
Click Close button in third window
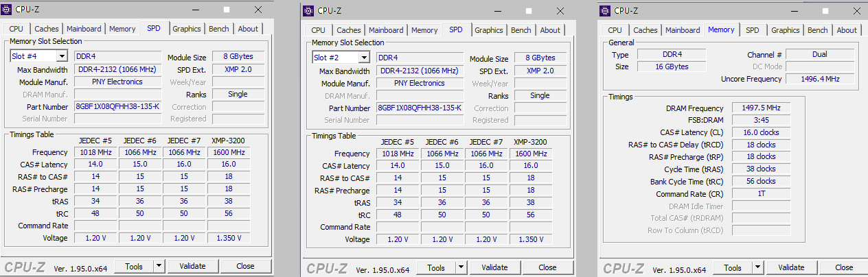point(844,267)
